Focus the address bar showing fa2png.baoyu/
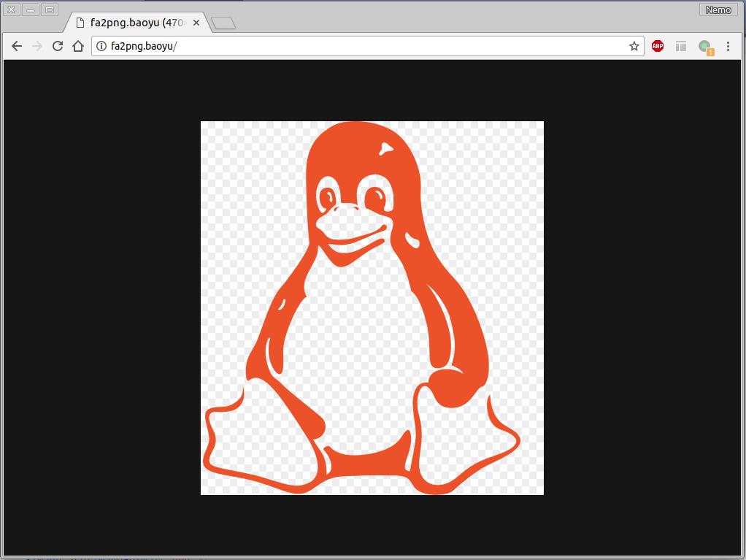Image resolution: width=746 pixels, height=560 pixels. pyautogui.click(x=365, y=46)
